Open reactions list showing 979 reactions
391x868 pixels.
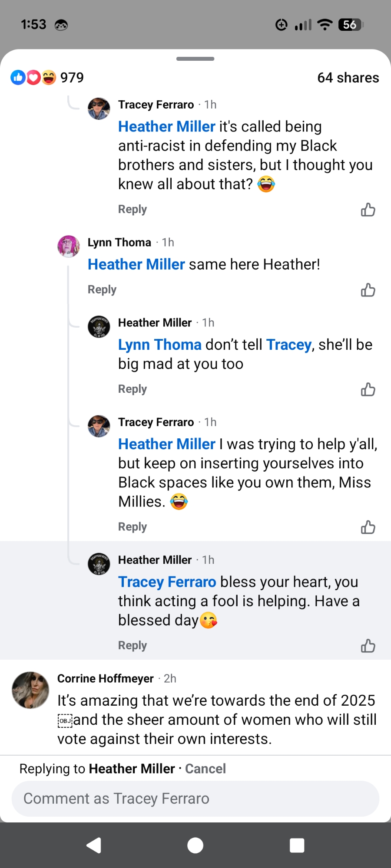point(47,78)
